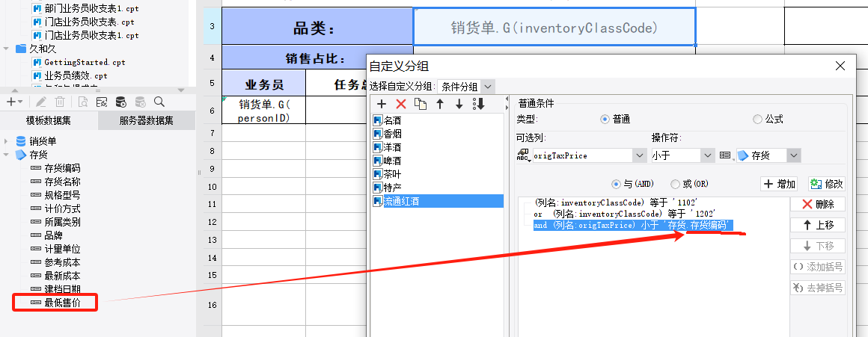Click the ABC column type icon
The height and width of the screenshot is (337, 868).
pyautogui.click(x=523, y=155)
